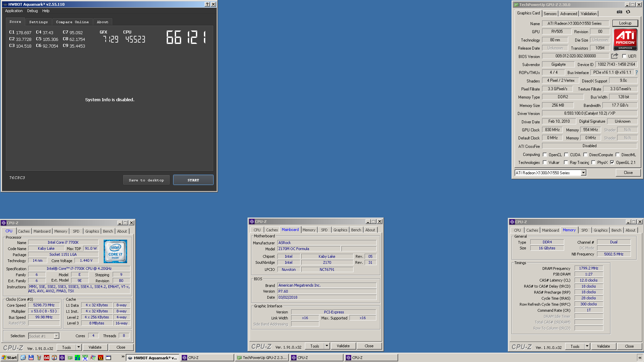
Task: Open SPD tab in CPU-Z Memory window
Action: (x=585, y=230)
